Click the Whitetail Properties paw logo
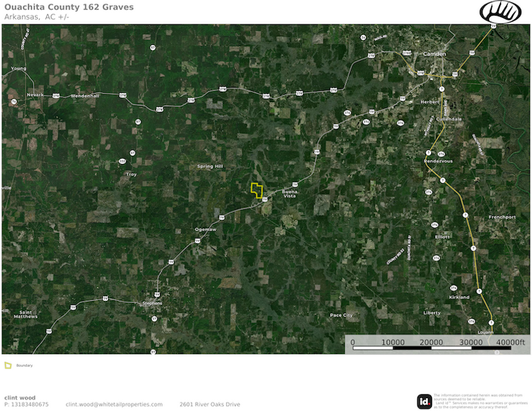 500,12
